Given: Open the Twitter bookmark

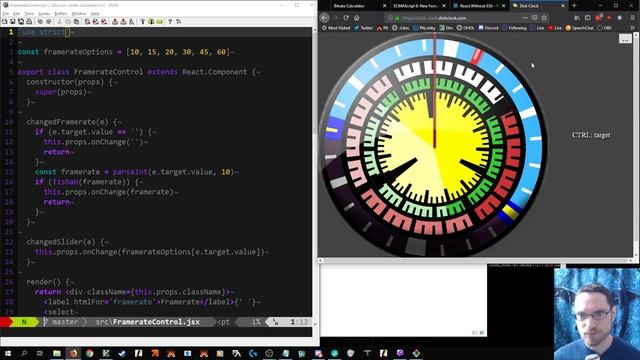Looking at the screenshot, I should click(363, 28).
